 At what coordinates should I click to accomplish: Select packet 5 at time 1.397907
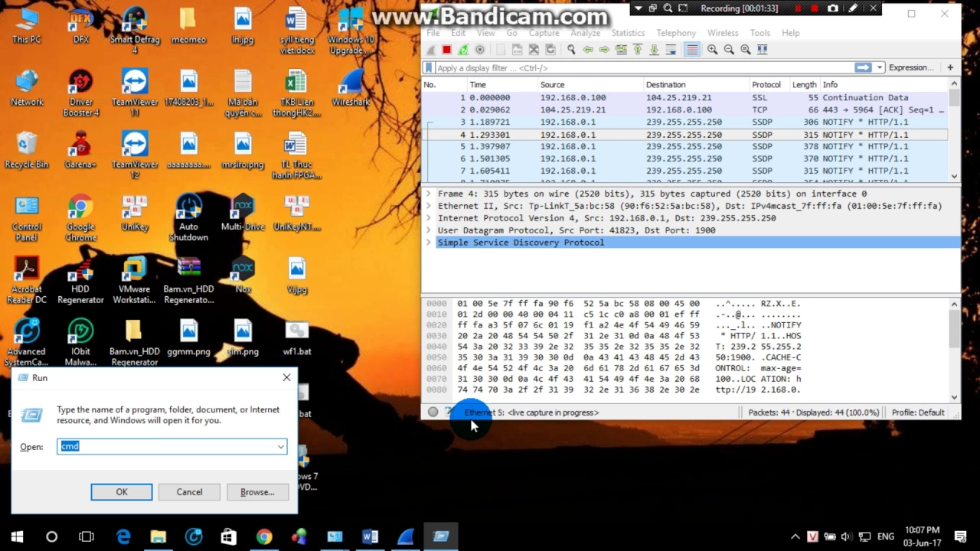(685, 147)
